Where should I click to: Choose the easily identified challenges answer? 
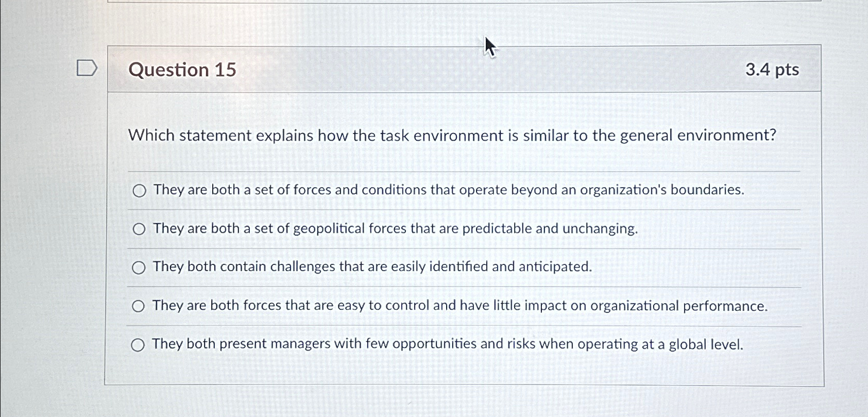click(x=139, y=267)
